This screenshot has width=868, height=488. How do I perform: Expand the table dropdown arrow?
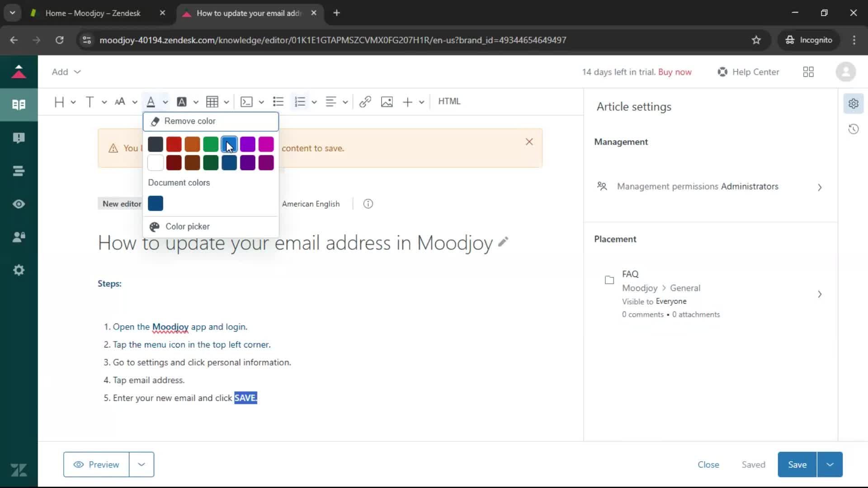[226, 102]
